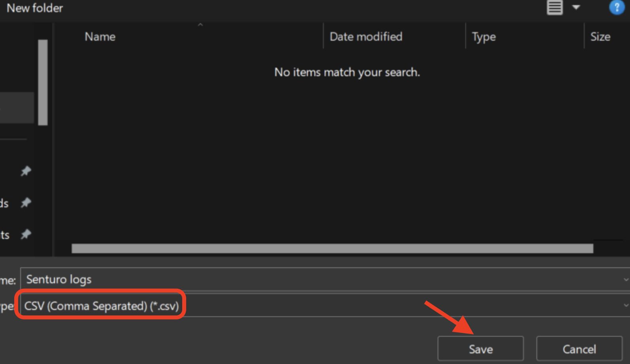The image size is (630, 364).
Task: Click the pin icon beside the "ds" item
Action: (x=26, y=203)
